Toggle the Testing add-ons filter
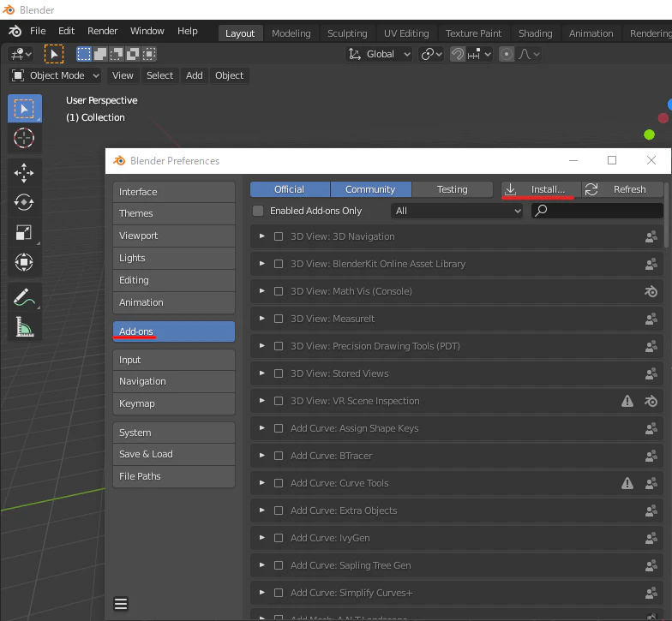The height and width of the screenshot is (621, 672). [x=453, y=189]
